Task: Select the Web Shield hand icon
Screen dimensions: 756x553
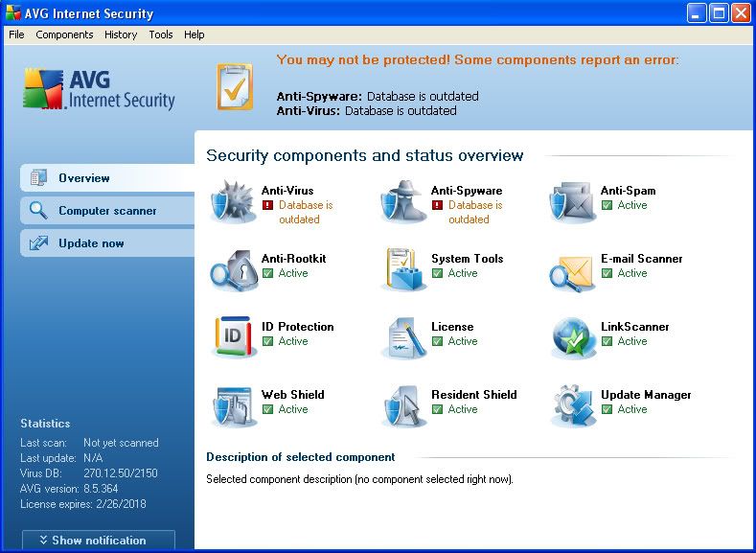Action: coord(234,406)
